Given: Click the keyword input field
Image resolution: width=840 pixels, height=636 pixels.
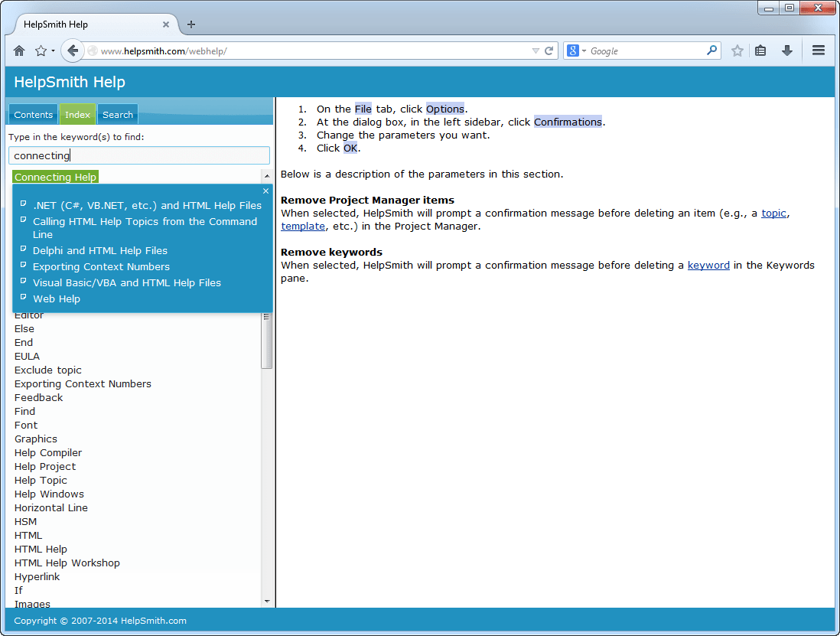Looking at the screenshot, I should click(139, 155).
